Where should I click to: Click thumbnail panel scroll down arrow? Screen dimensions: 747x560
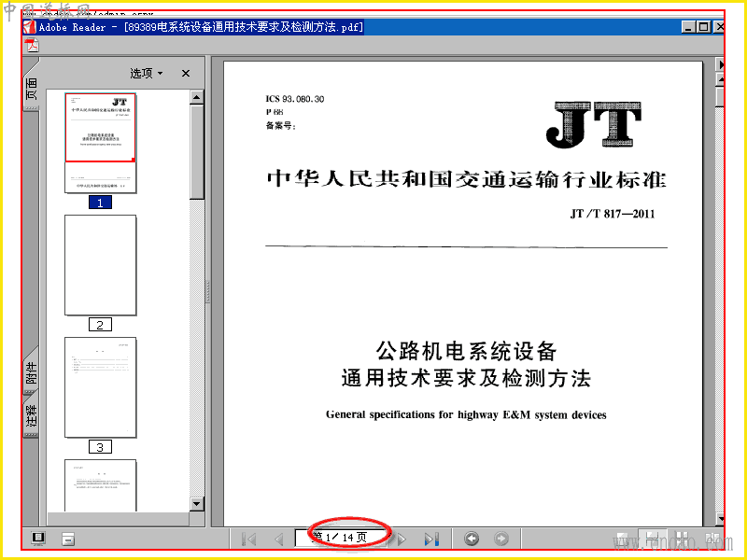click(197, 504)
